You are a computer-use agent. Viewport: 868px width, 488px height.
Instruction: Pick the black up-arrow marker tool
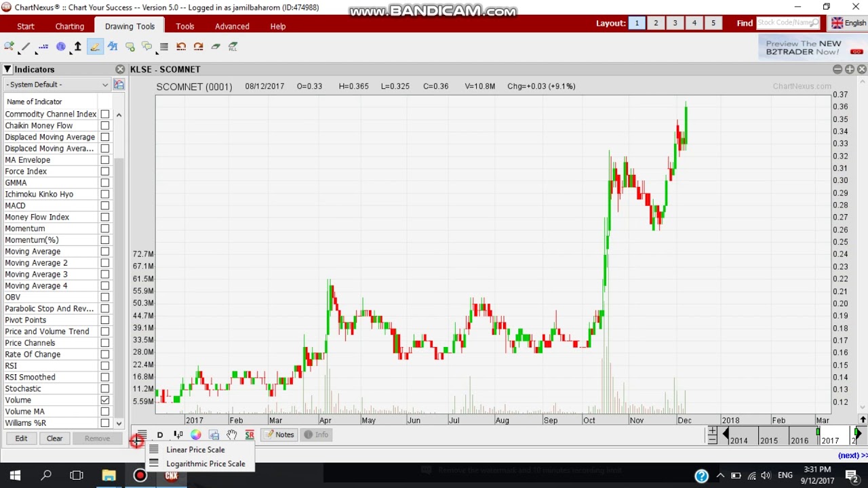pos(77,47)
